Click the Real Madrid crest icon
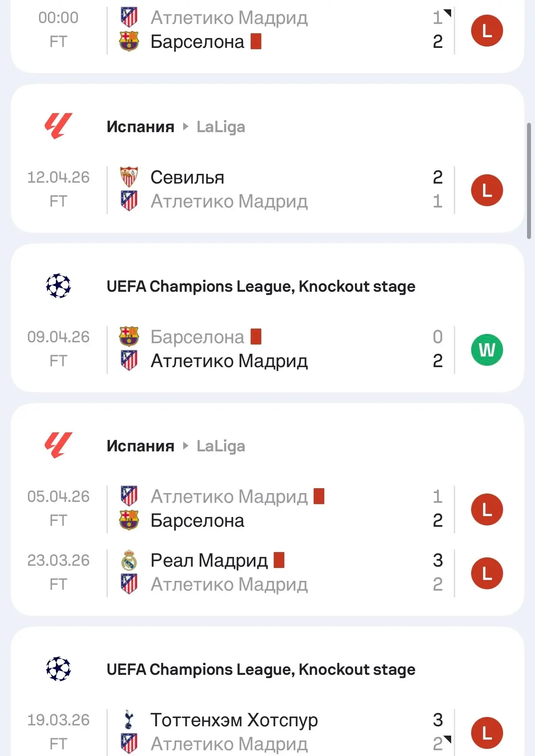Screen dimensions: 535x756 tap(129, 560)
